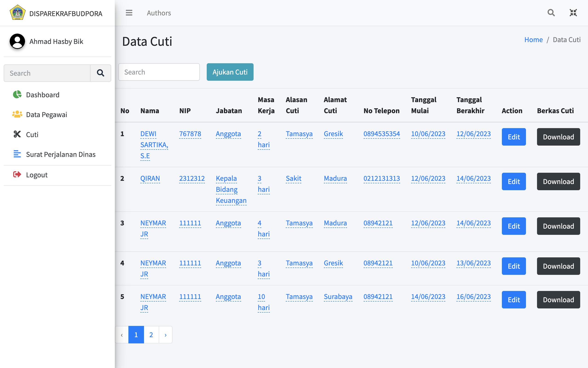Click the name QIRAN
The height and width of the screenshot is (368, 588).
coord(150,178)
